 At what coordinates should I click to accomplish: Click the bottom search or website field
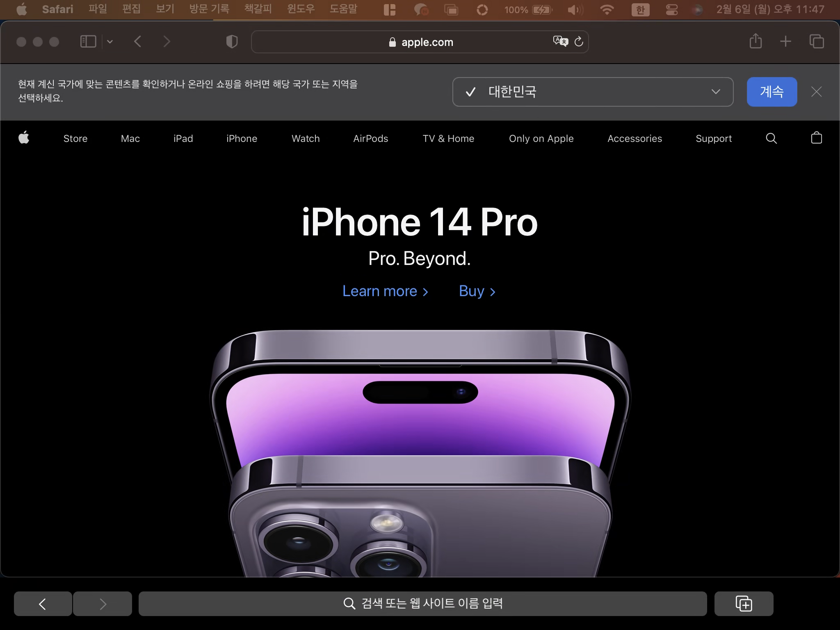pos(422,603)
